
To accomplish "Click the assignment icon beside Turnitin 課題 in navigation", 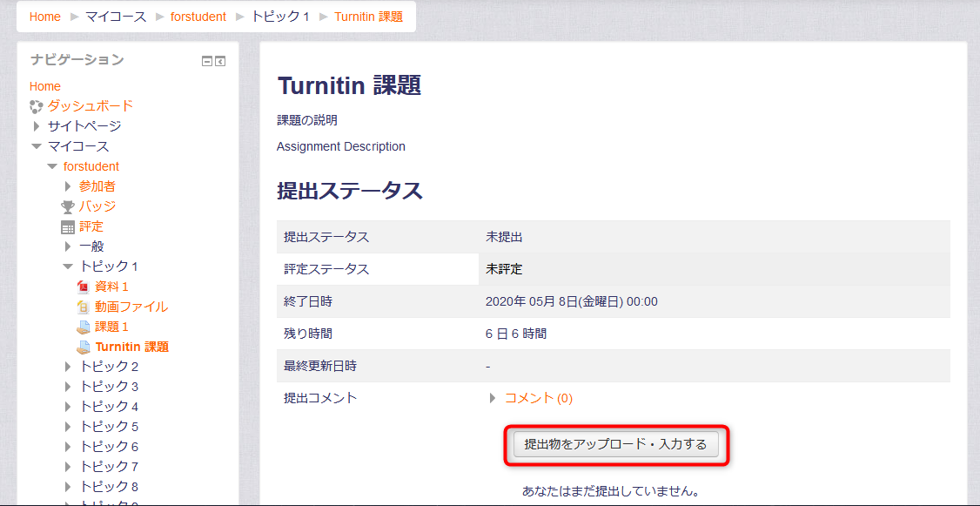I will [84, 347].
